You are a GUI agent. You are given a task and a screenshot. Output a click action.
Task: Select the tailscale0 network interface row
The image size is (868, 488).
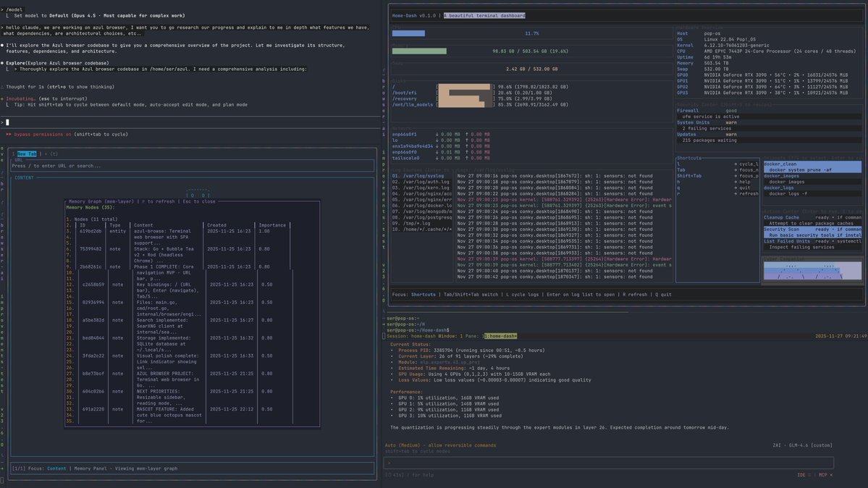[x=441, y=158]
